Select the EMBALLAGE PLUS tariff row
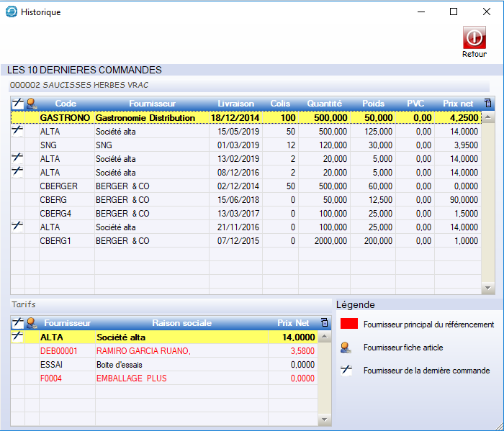Viewport: 504px width, 431px height. click(x=144, y=378)
